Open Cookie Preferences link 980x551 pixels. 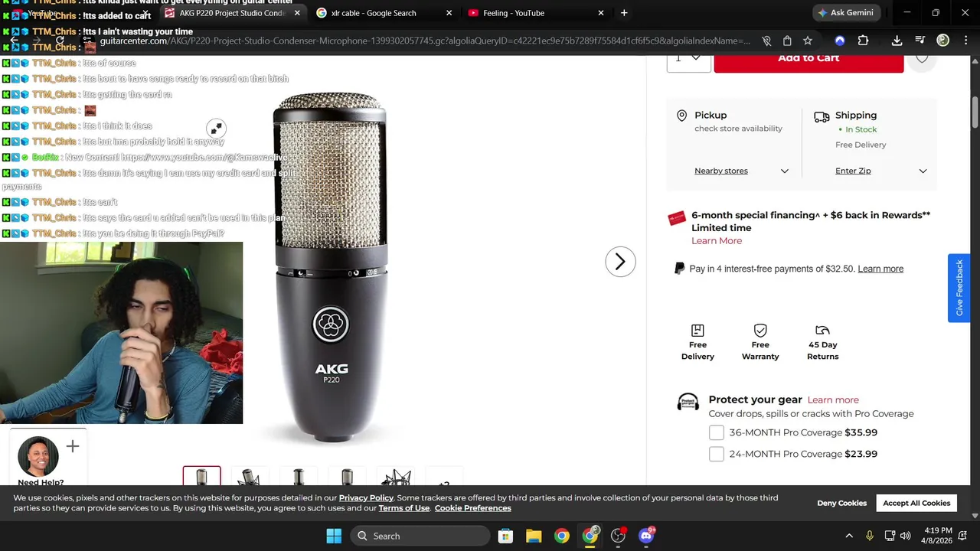pyautogui.click(x=473, y=508)
